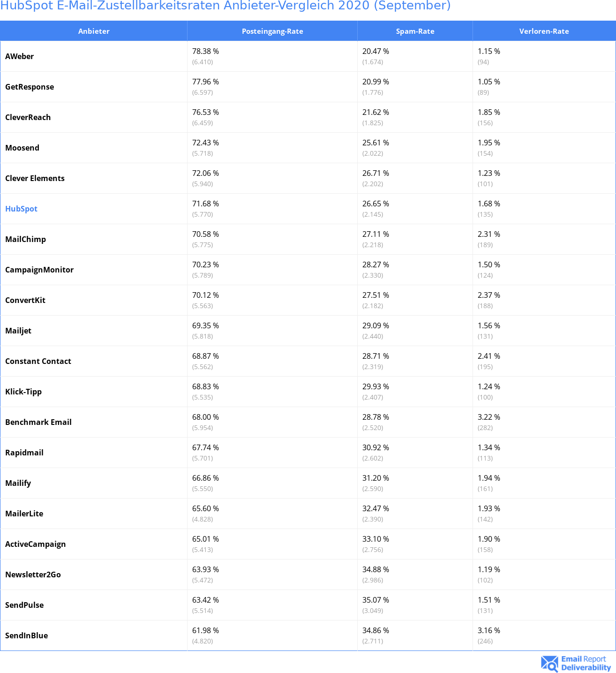
Task: Select the Constant Contact row label
Action: point(38,361)
